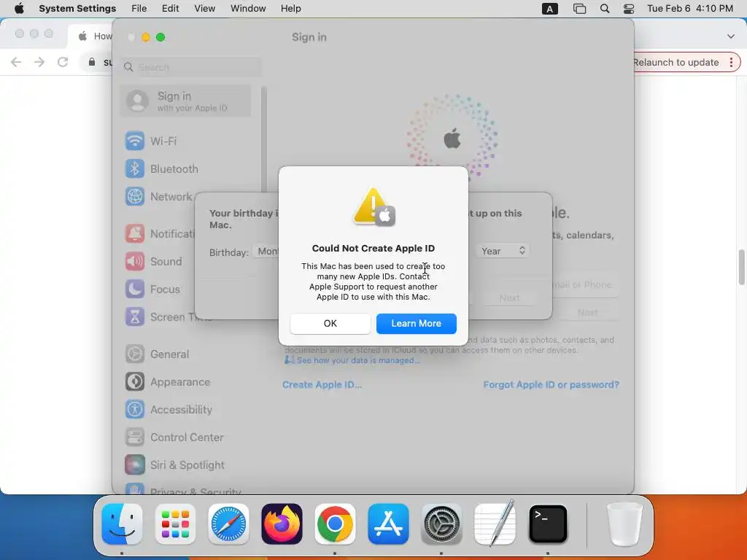Open the System Settings menu
Image resolution: width=747 pixels, height=560 pixels.
point(77,9)
